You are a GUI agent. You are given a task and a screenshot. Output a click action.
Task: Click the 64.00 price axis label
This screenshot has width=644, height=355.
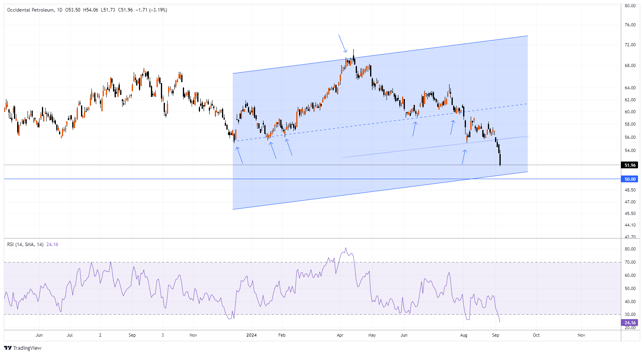click(630, 88)
